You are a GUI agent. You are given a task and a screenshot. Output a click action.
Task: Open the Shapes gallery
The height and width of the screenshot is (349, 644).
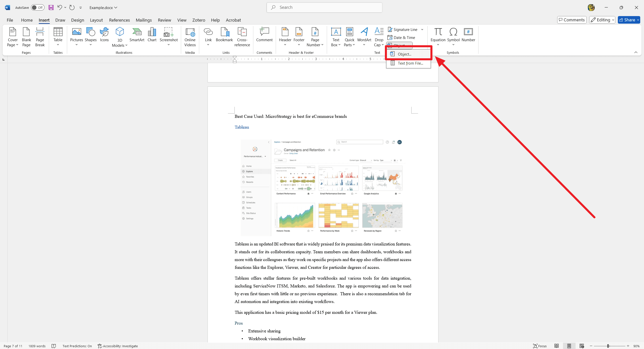(91, 37)
